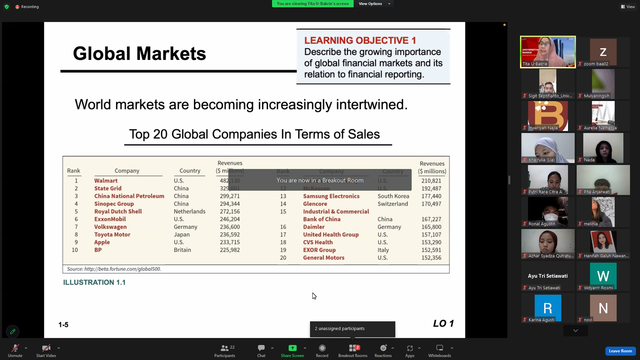640x360 pixels.
Task: Select the melinia video tile
Action: click(603, 212)
